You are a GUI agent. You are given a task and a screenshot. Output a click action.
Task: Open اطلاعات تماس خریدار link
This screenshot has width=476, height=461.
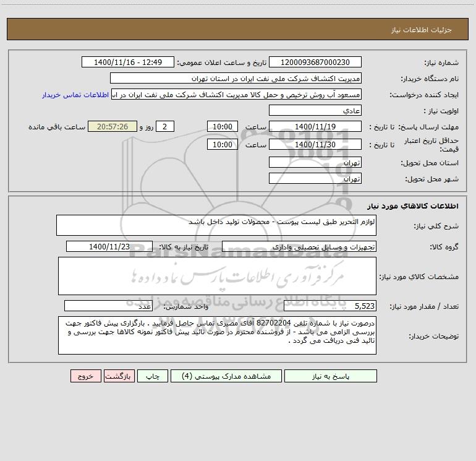pyautogui.click(x=75, y=95)
